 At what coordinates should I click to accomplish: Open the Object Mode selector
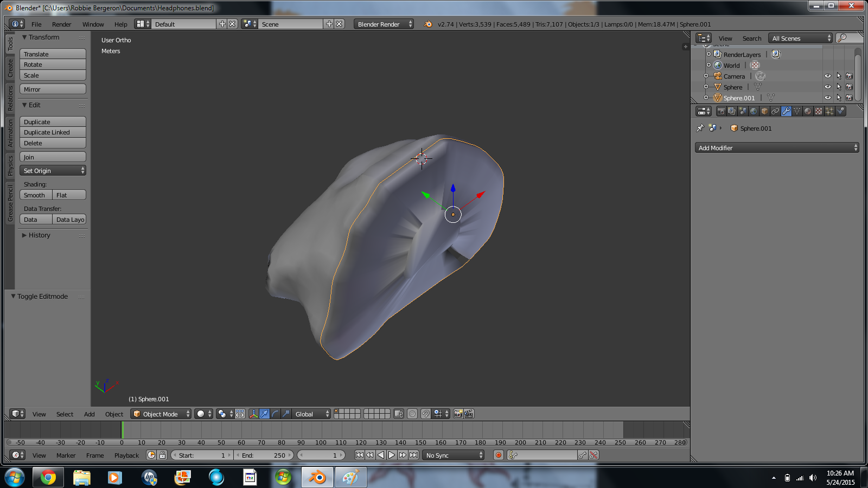(x=161, y=414)
